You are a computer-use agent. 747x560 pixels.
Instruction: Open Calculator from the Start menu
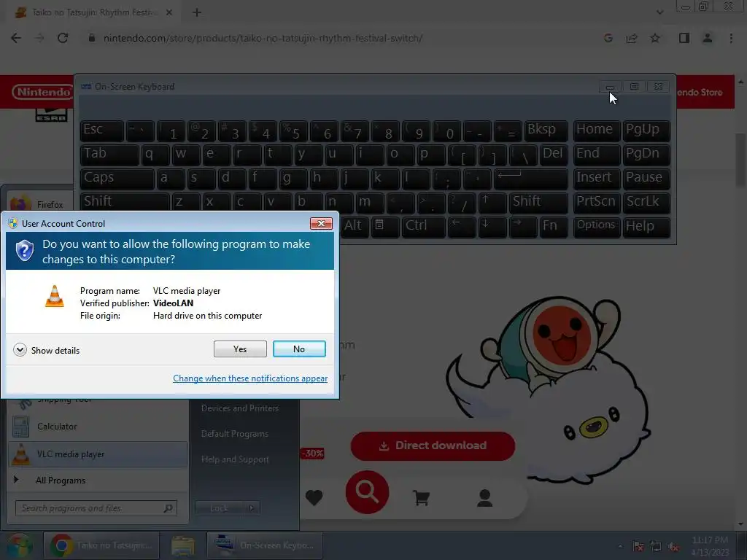coord(97,427)
